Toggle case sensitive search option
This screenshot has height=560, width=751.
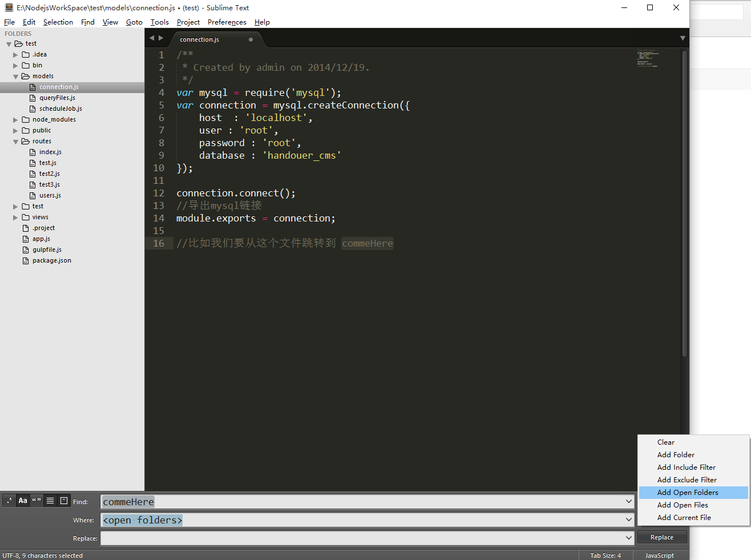point(23,501)
